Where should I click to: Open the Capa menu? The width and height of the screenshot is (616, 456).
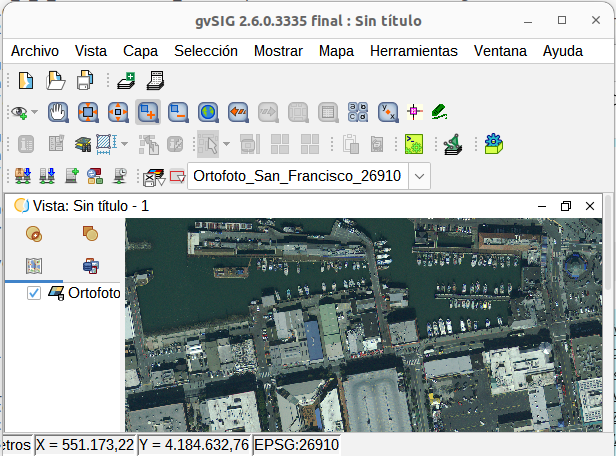140,51
